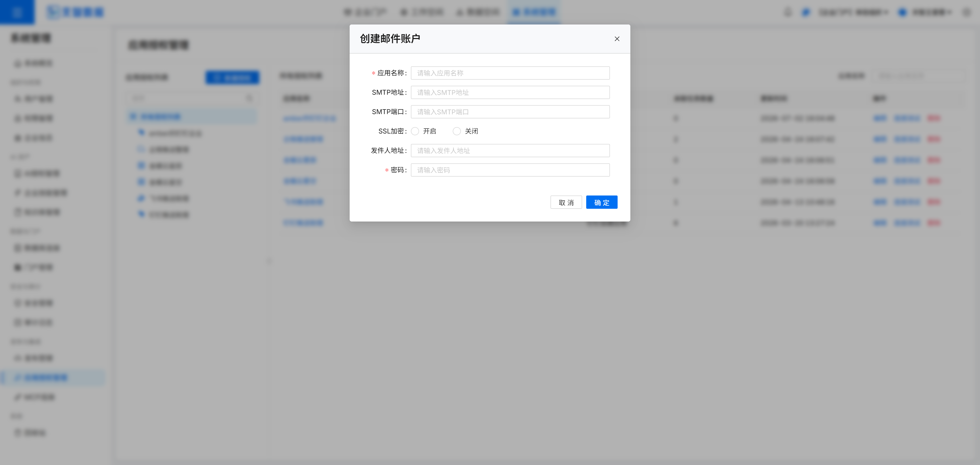Click the 密码 password field
Viewport: 980px width, 465px height.
[x=510, y=170]
